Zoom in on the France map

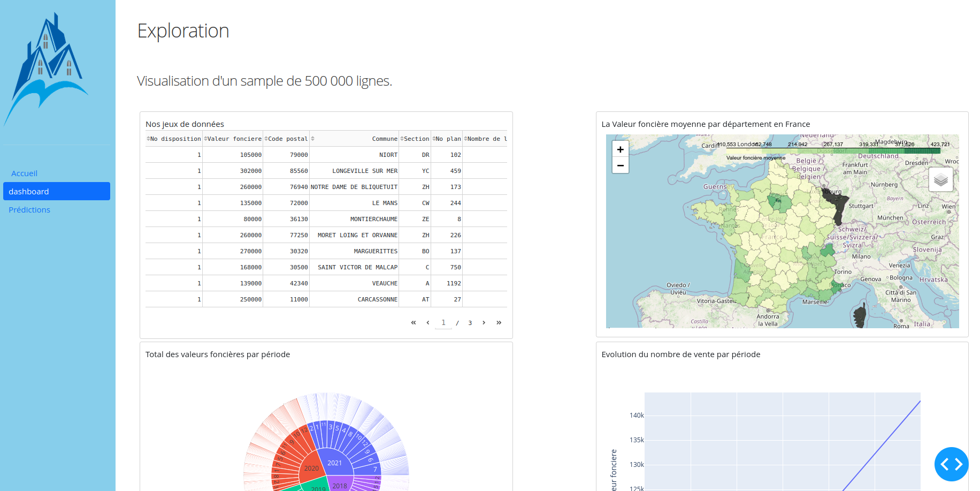click(x=620, y=149)
